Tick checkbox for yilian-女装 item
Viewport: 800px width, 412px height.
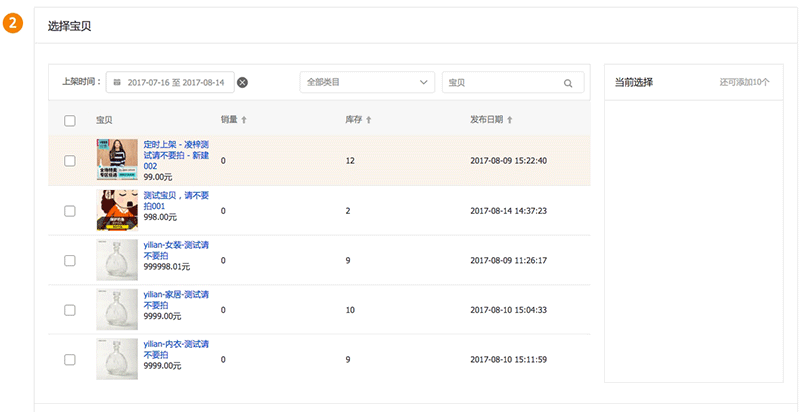70,260
